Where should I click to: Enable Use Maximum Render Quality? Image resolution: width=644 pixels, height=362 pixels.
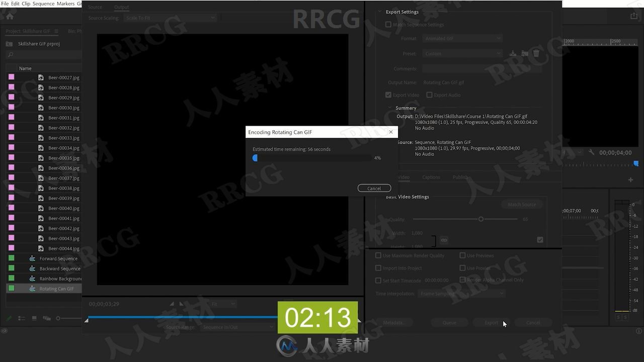pyautogui.click(x=378, y=255)
